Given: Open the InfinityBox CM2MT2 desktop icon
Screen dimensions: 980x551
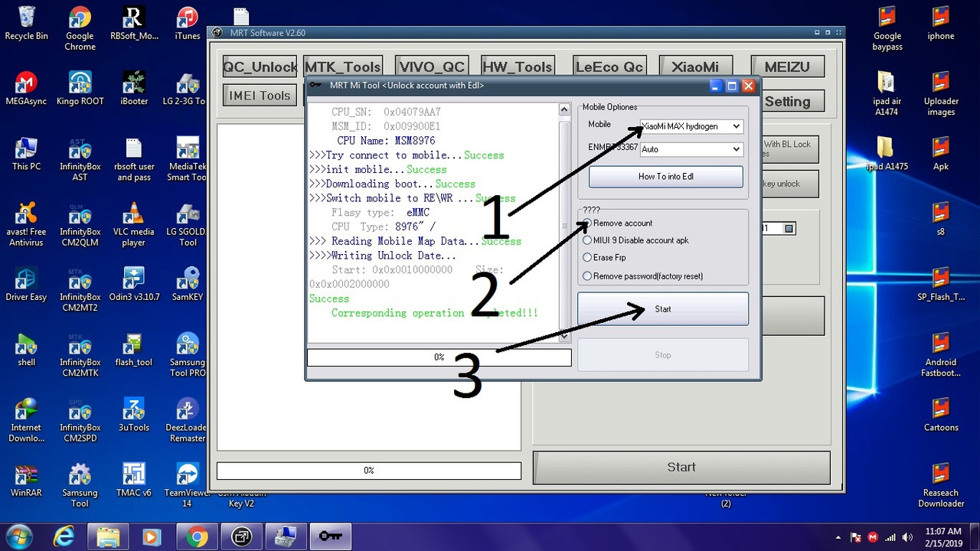Looking at the screenshot, I should [80, 289].
